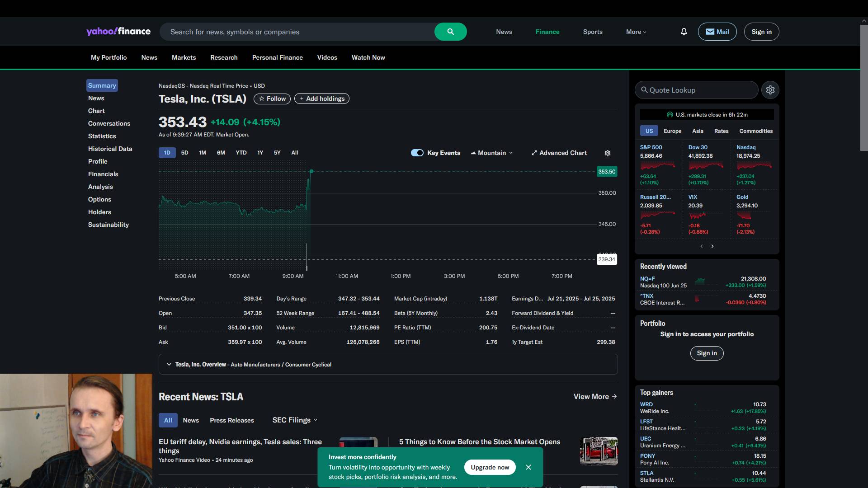This screenshot has height=488, width=868.
Task: Open the notifications bell icon
Action: pos(684,32)
